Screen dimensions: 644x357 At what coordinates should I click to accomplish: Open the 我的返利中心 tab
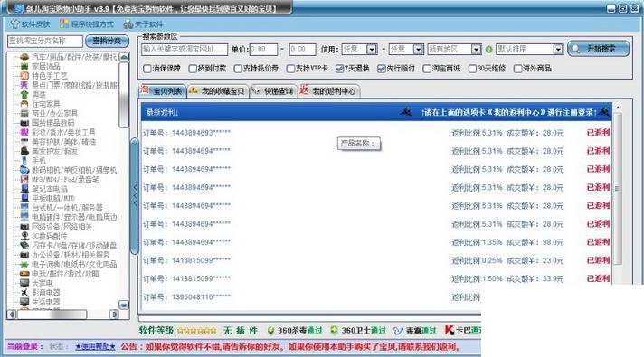(x=329, y=90)
